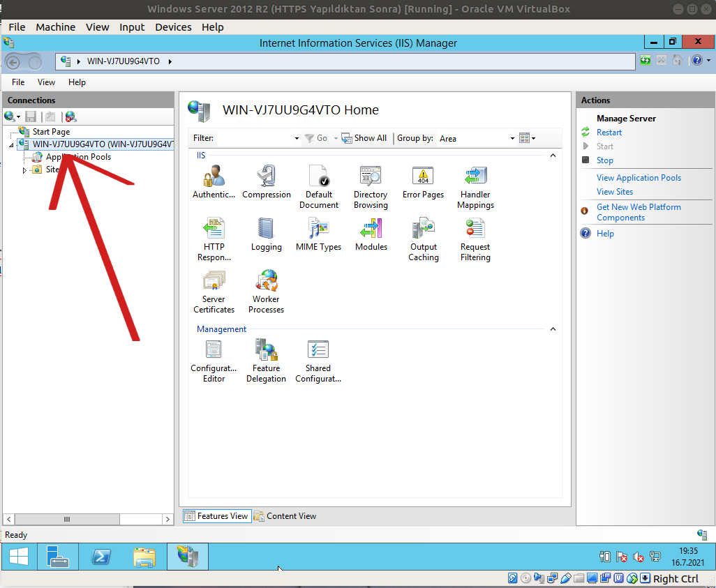
Task: Open the VirtualBox Machine menu
Action: (x=55, y=27)
